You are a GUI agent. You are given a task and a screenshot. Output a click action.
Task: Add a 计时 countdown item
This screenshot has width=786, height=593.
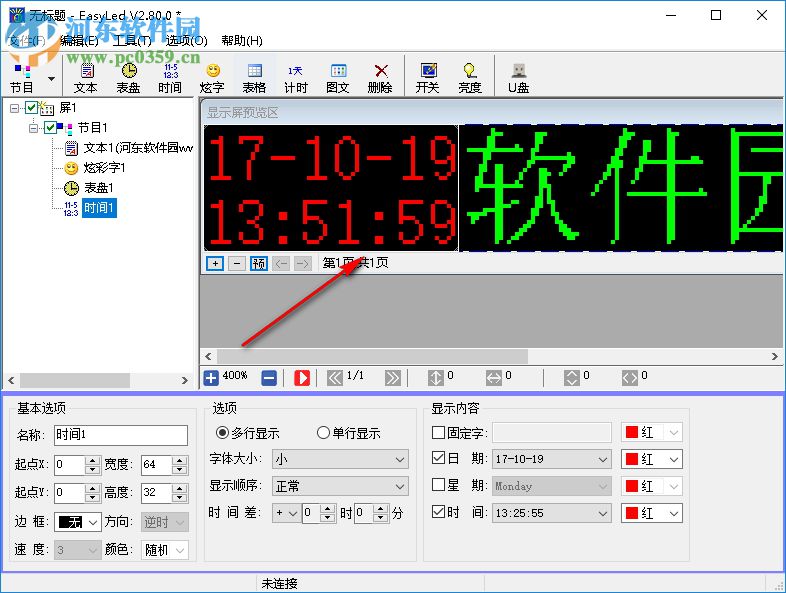coord(296,78)
